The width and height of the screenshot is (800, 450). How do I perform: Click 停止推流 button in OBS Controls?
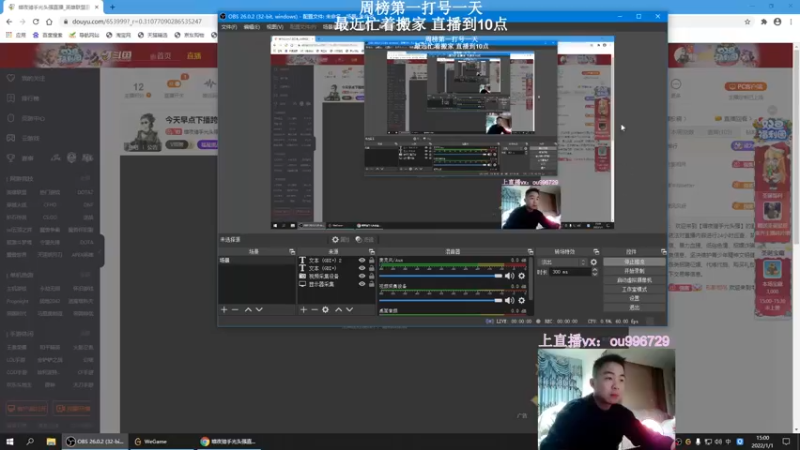click(634, 262)
